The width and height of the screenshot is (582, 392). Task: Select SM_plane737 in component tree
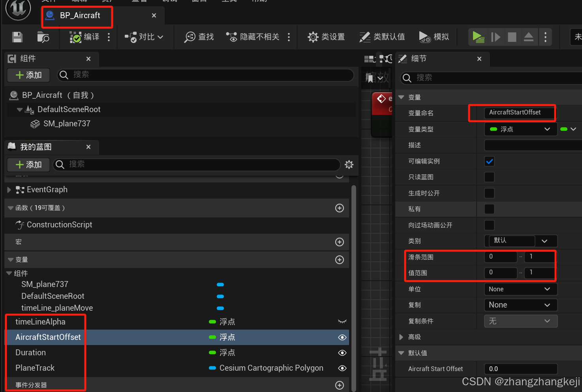(x=67, y=124)
